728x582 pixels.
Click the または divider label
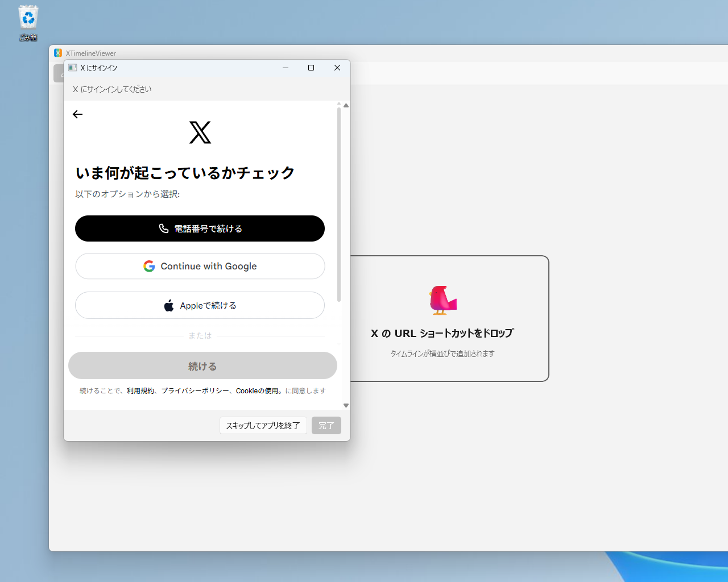click(x=200, y=336)
